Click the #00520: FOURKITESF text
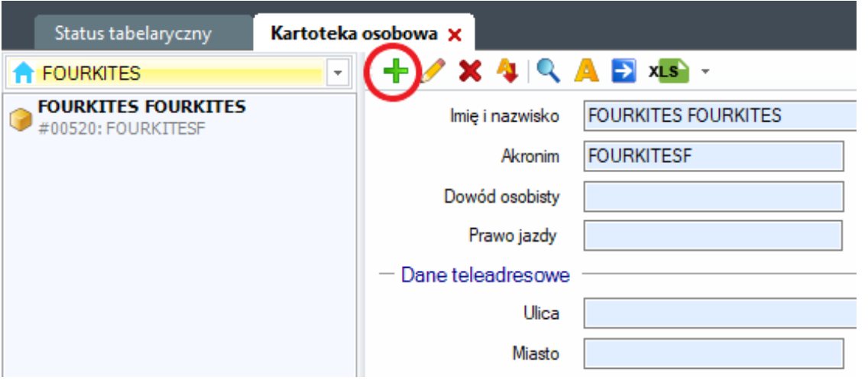Viewport: 868px width, 384px height. tap(121, 129)
